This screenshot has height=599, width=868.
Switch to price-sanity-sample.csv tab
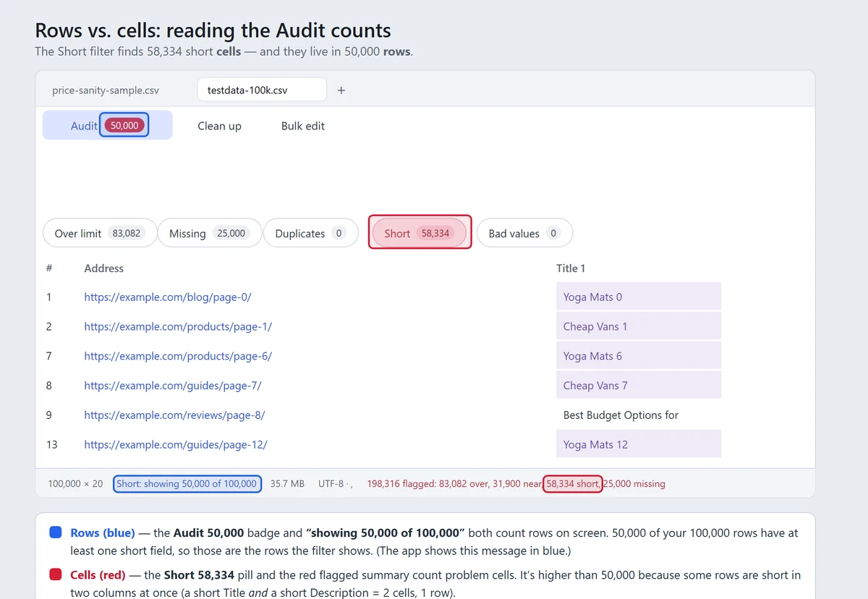(x=106, y=90)
